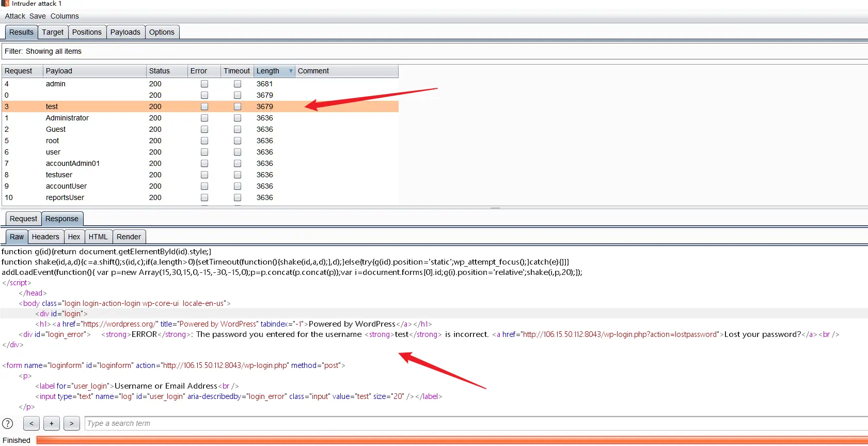Select the HTML view tab

[x=98, y=237]
